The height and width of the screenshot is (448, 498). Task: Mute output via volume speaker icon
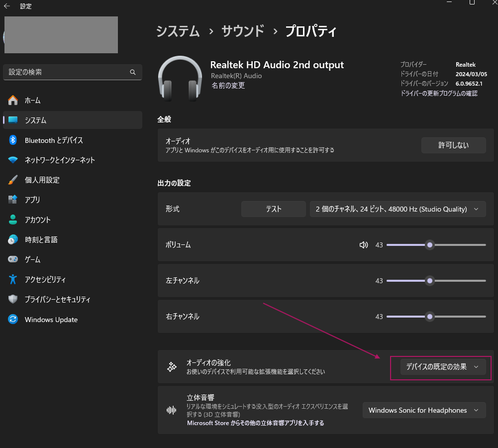click(x=364, y=245)
